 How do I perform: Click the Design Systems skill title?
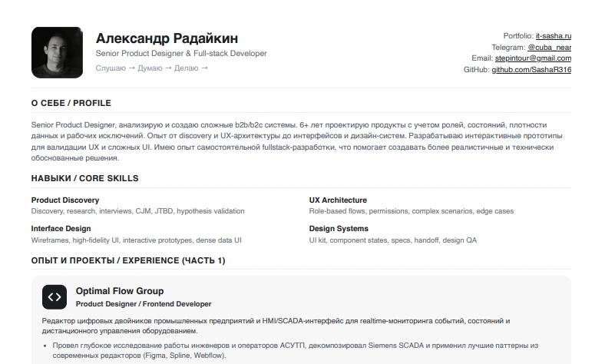(x=339, y=229)
